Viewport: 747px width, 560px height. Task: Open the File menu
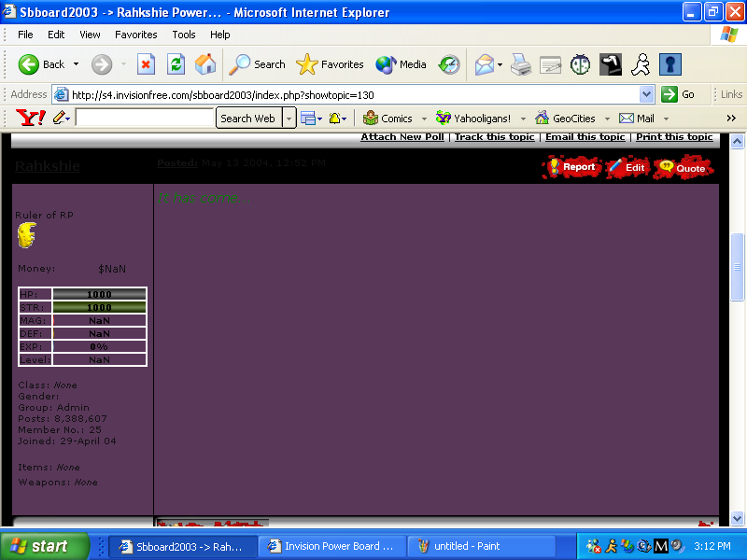coord(25,35)
